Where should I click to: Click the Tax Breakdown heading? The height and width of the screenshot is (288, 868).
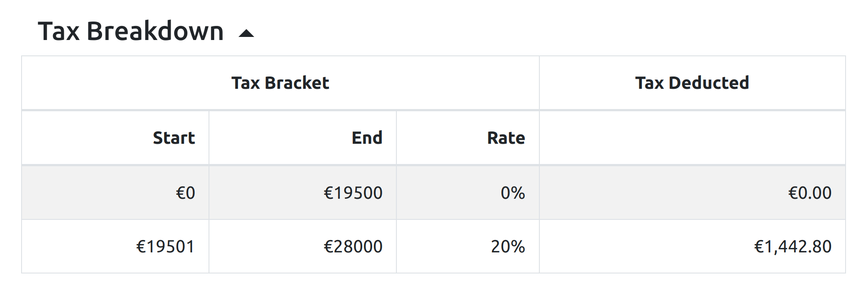131,32
